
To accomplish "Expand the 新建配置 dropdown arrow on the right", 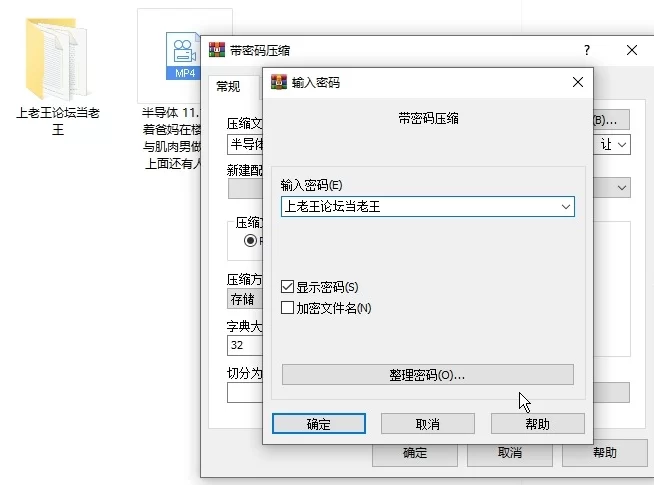I will click(622, 188).
